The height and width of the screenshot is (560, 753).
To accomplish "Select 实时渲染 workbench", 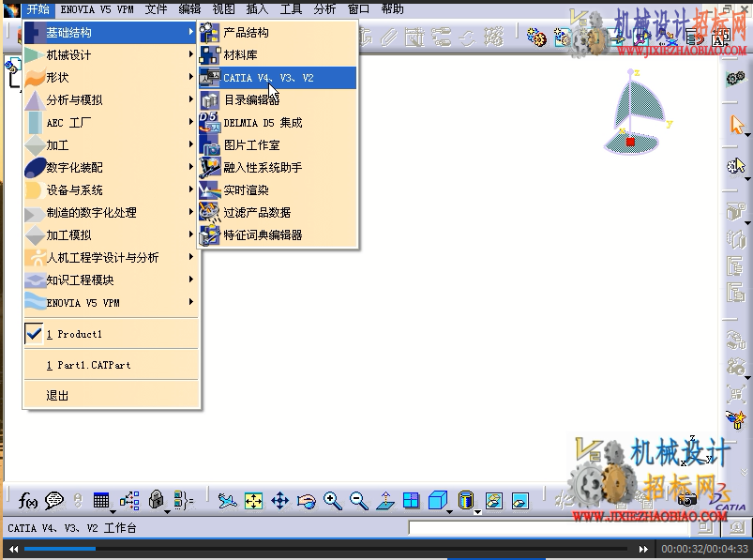I will pyautogui.click(x=279, y=190).
